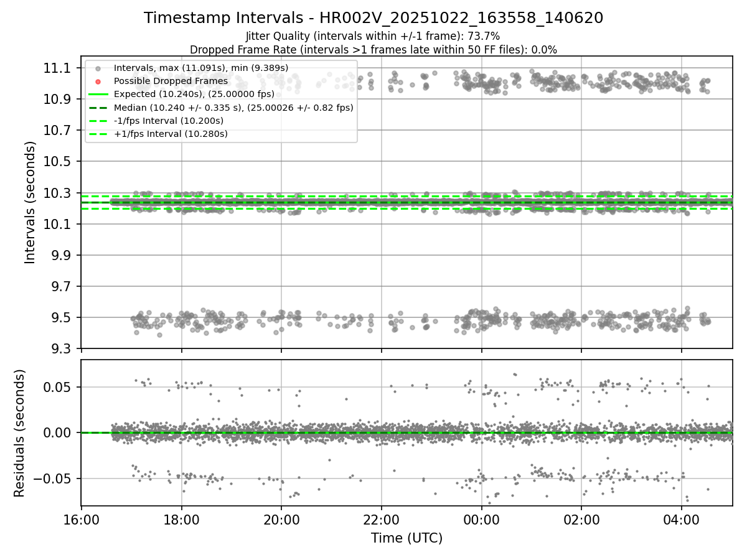
Task: Click the dashed line sample for -1/fps Interval
Action: tap(98, 121)
